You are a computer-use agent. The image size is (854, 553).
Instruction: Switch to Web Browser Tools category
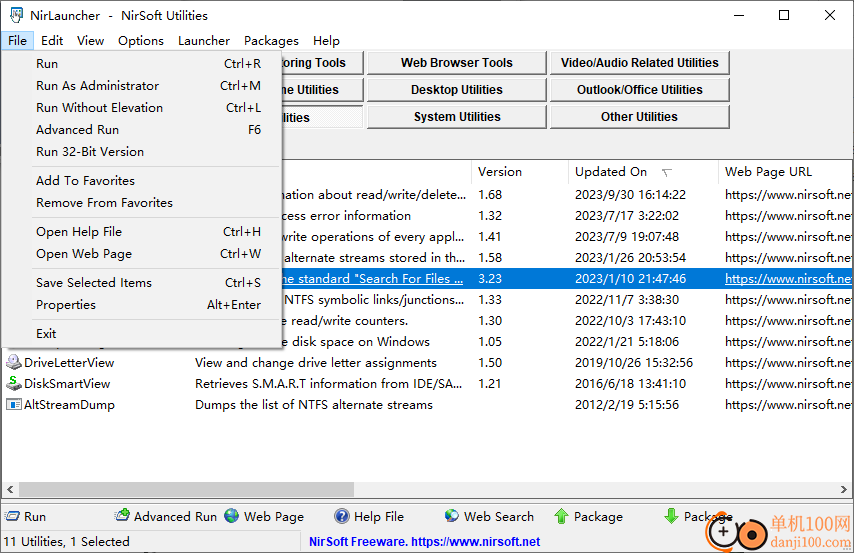click(x=456, y=63)
